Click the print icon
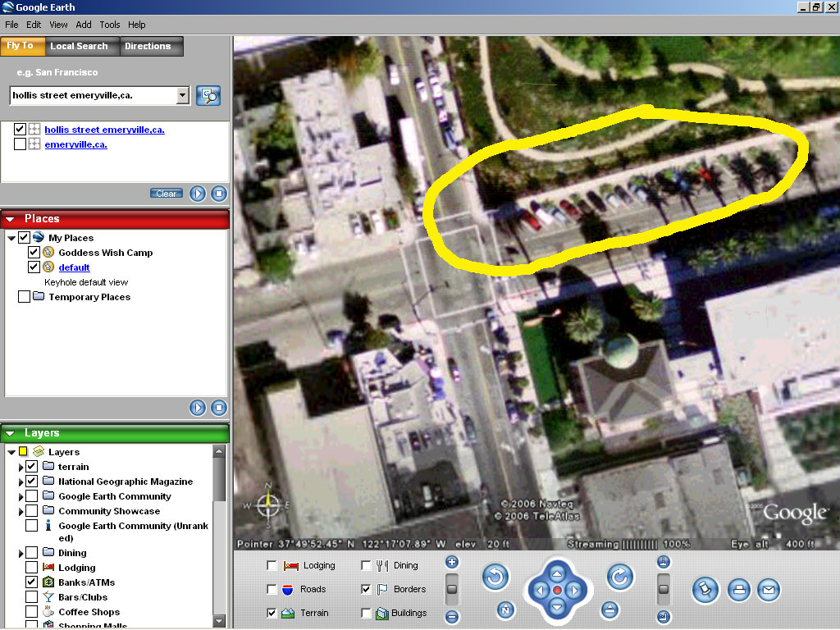The height and width of the screenshot is (630, 840). 738,590
